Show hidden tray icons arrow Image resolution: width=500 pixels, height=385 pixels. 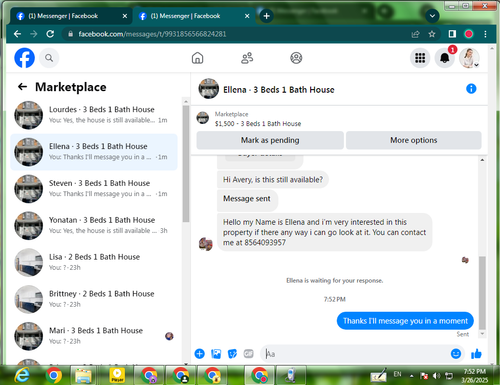coord(412,376)
